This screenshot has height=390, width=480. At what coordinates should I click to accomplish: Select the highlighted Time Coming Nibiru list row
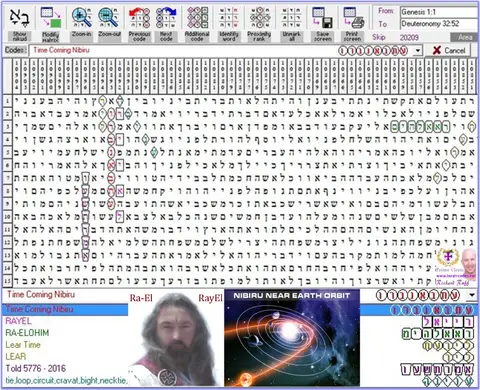pyautogui.click(x=65, y=309)
